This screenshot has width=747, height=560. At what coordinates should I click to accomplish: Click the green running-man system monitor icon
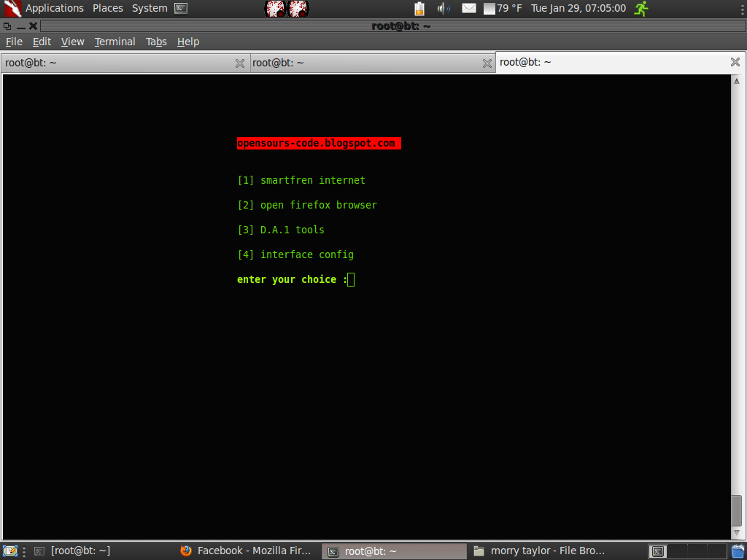click(x=640, y=8)
